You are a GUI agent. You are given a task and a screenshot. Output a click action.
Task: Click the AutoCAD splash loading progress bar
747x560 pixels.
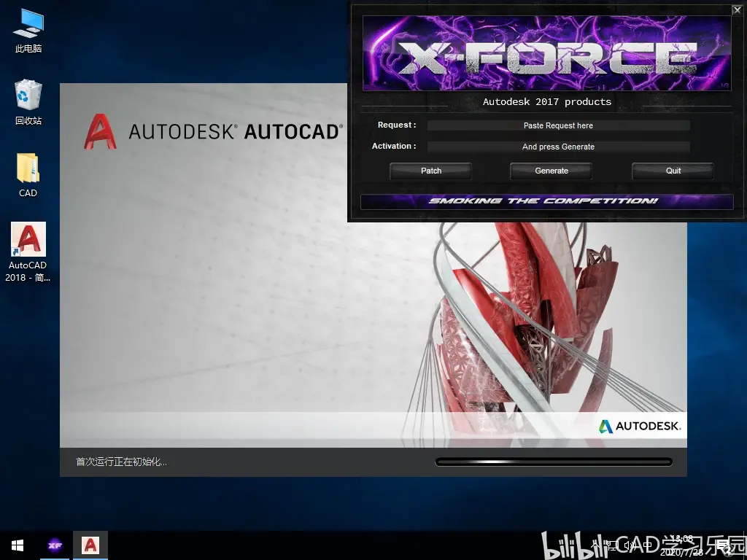pyautogui.click(x=554, y=462)
